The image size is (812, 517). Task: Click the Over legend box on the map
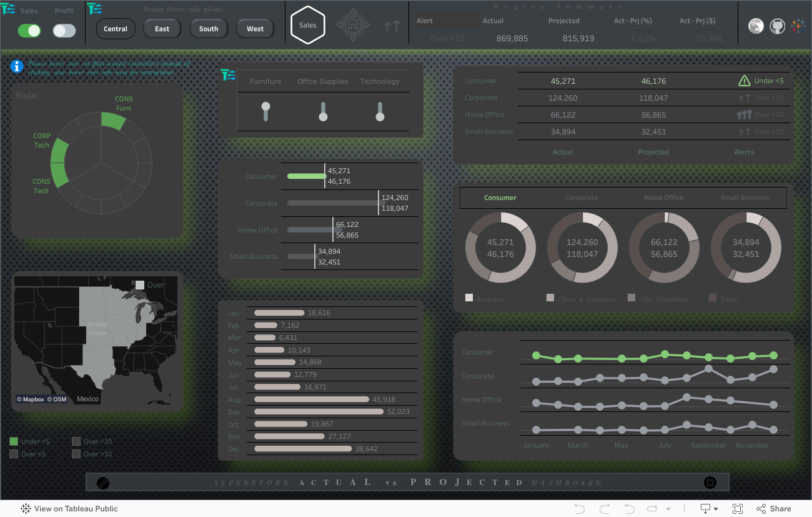(140, 285)
